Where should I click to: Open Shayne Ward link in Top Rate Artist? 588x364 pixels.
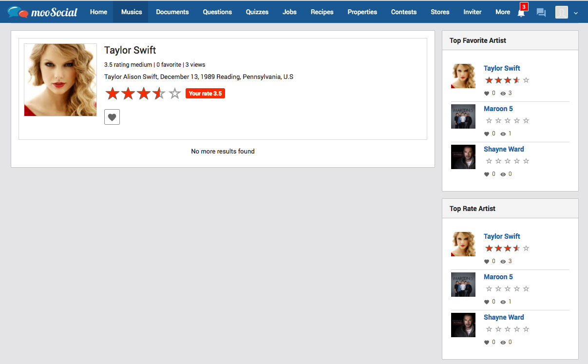click(x=504, y=317)
